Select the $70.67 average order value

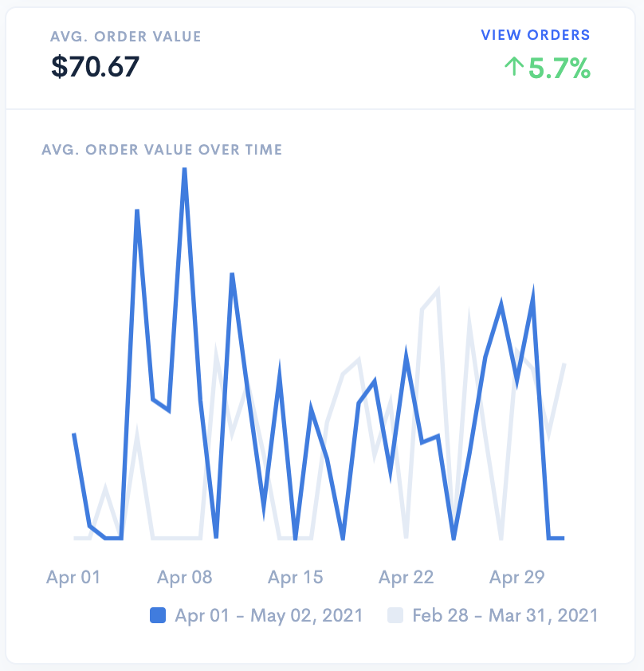(x=95, y=66)
